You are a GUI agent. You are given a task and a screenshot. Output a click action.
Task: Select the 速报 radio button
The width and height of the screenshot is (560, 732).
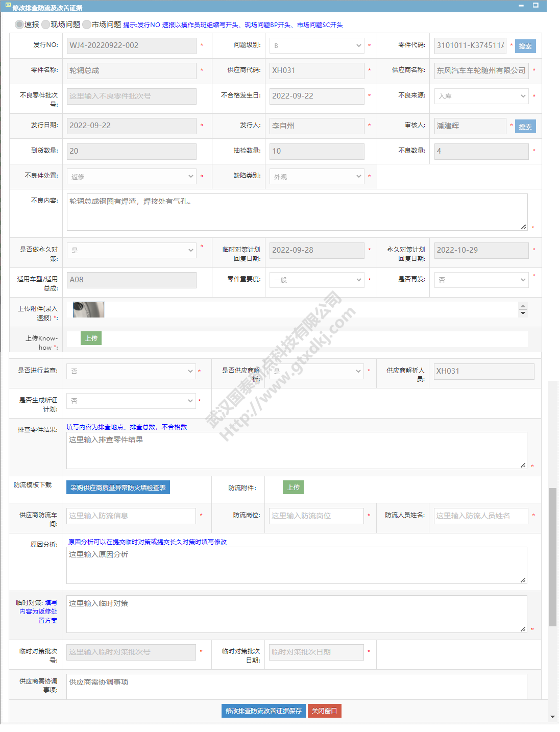point(19,25)
